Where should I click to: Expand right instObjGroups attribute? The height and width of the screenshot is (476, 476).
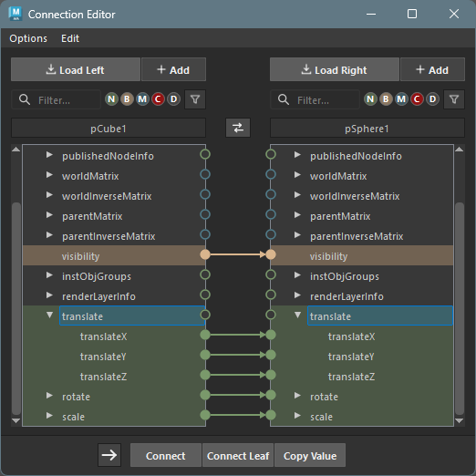(x=297, y=275)
